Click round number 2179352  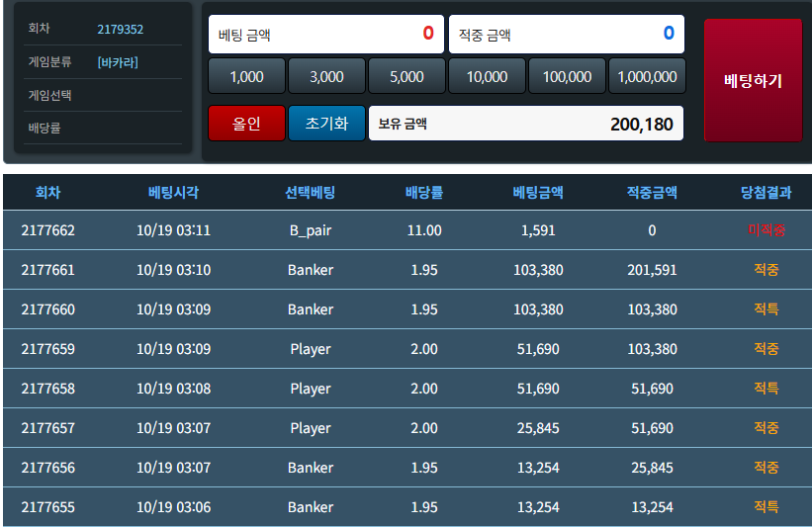pyautogui.click(x=120, y=29)
